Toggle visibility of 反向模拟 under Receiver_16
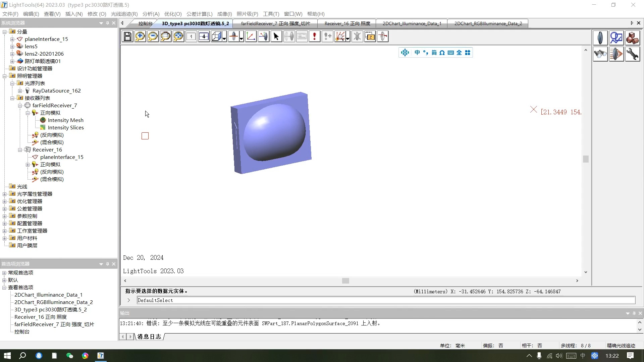 (35, 172)
